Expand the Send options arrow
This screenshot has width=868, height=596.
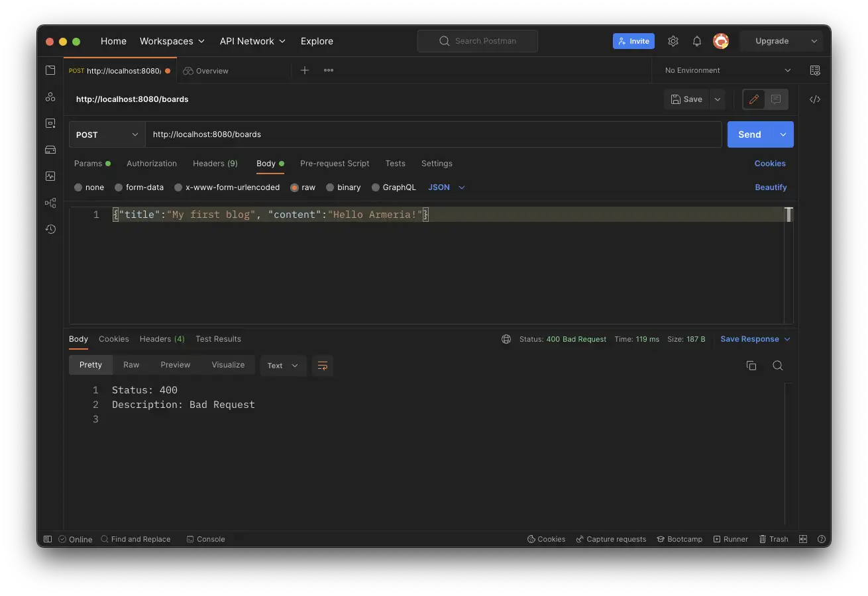point(783,134)
